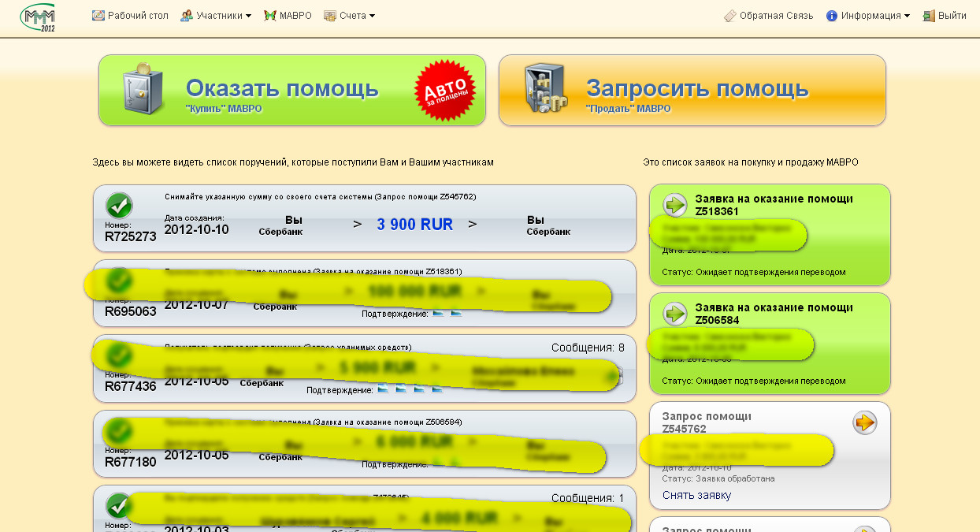Click the green checkmark in order R725273
This screenshot has height=532, width=980.
[x=119, y=206]
